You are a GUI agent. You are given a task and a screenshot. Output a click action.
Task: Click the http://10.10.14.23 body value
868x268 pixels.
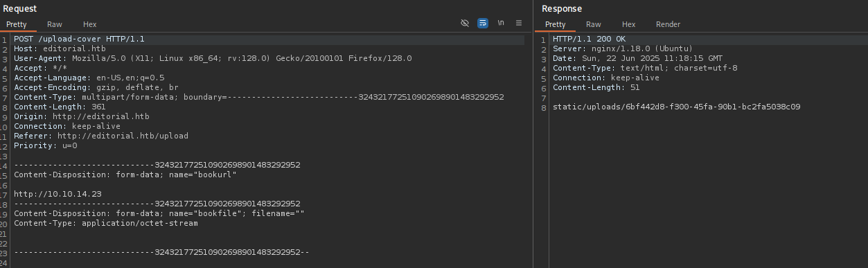point(57,195)
